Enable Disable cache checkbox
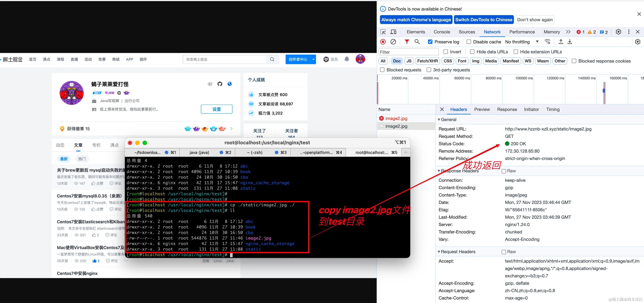Screen dimensions: 644x303 (x=469, y=42)
